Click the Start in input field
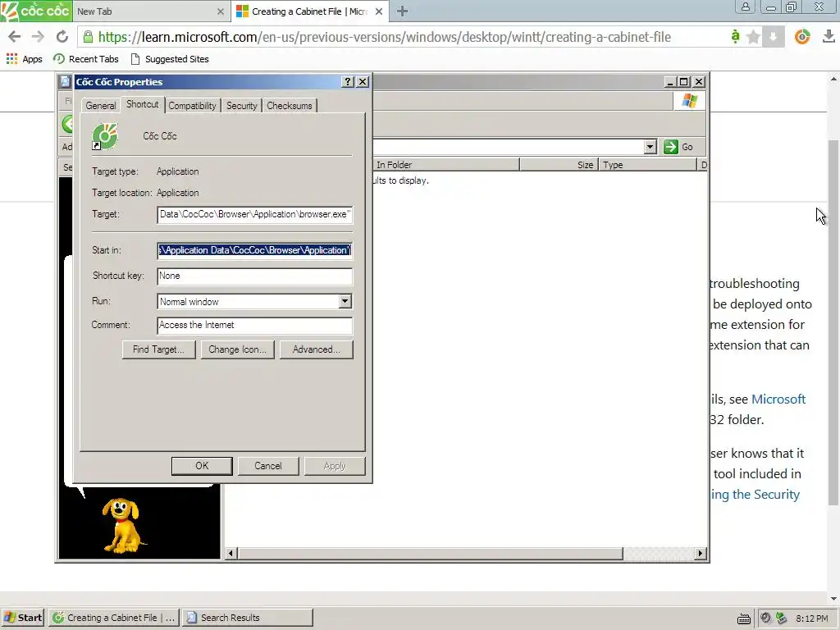The height and width of the screenshot is (630, 840). pos(254,250)
